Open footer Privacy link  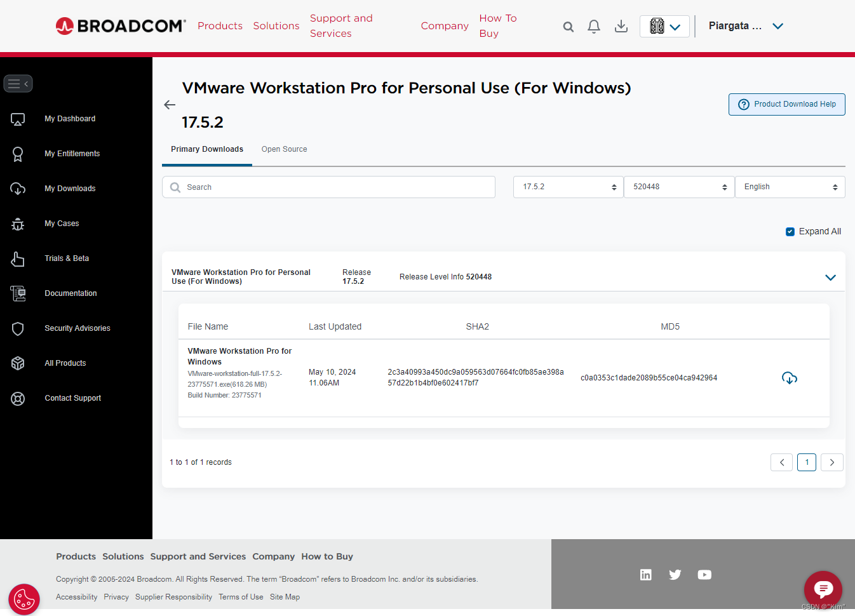(x=116, y=597)
